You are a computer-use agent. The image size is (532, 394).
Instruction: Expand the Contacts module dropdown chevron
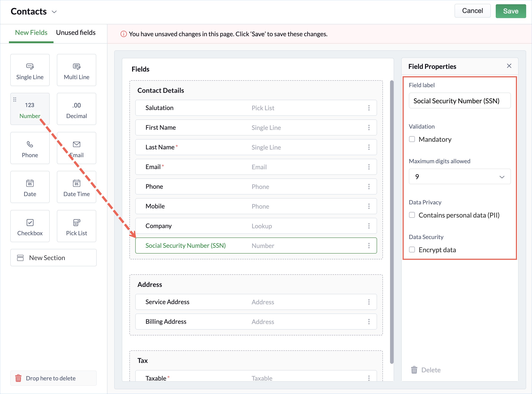[x=54, y=12]
